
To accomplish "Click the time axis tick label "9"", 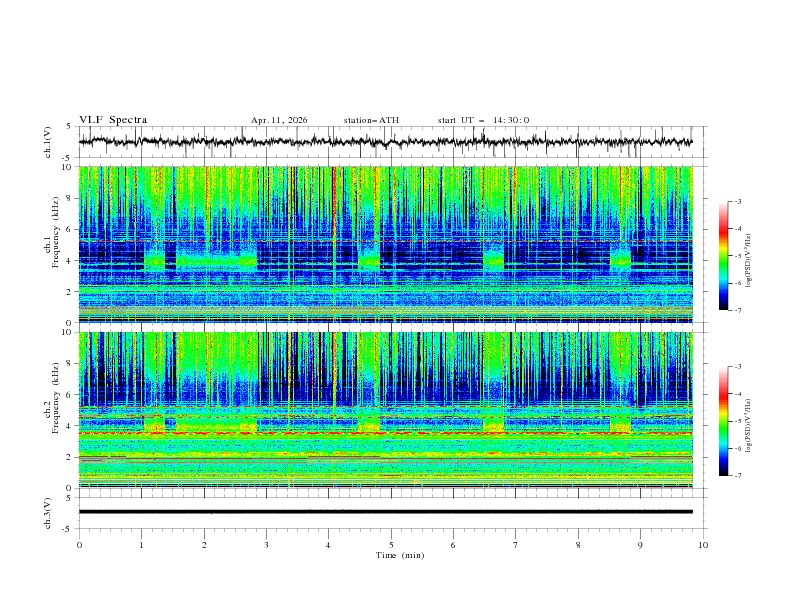I will (x=640, y=545).
